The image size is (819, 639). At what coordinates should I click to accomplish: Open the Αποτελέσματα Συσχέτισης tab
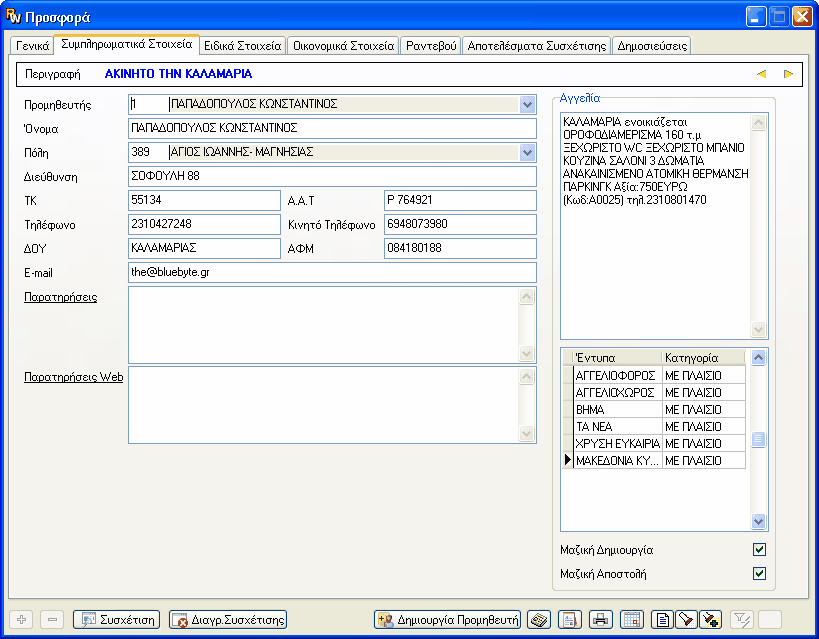tap(536, 46)
